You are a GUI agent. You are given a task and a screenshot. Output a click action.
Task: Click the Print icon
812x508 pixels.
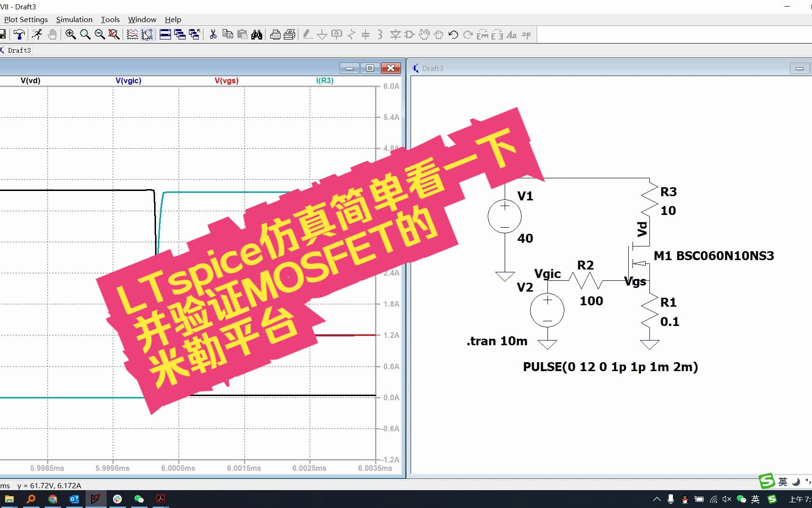pos(289,34)
